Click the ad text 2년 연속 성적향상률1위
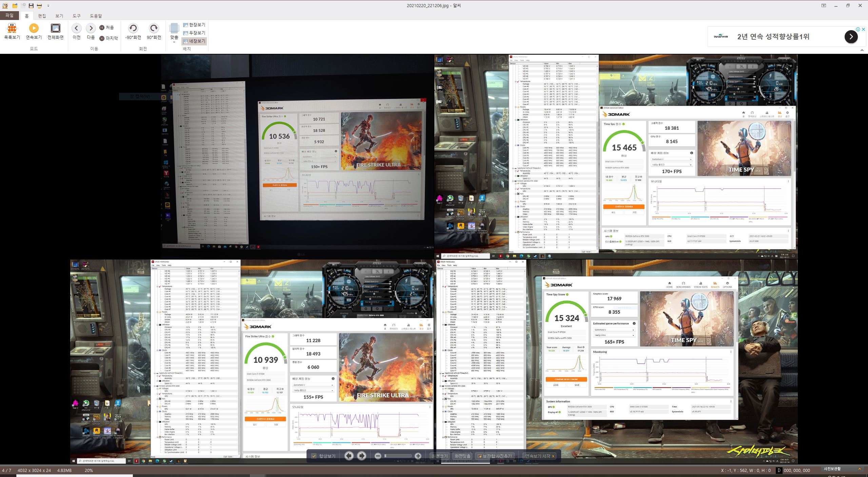The width and height of the screenshot is (868, 477). pyautogui.click(x=773, y=37)
